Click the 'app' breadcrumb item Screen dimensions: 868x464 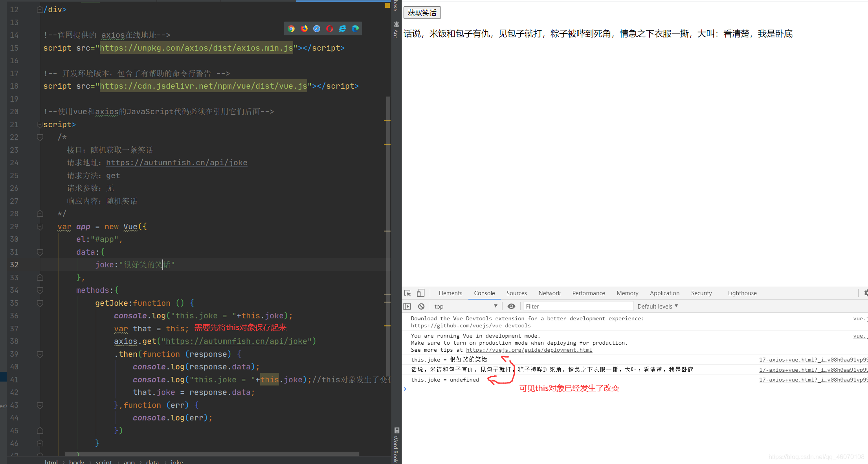(129, 462)
